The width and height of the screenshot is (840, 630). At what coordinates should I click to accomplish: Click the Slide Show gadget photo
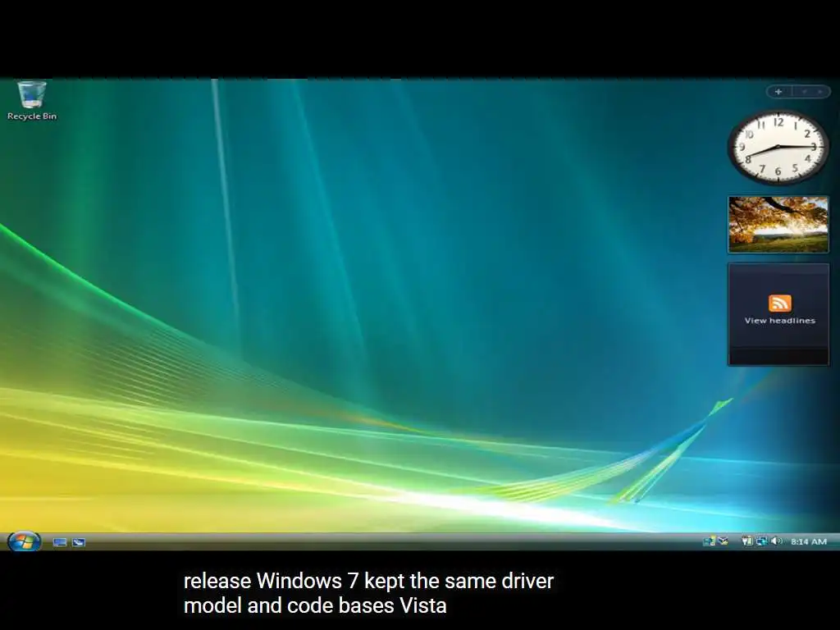[x=778, y=224]
